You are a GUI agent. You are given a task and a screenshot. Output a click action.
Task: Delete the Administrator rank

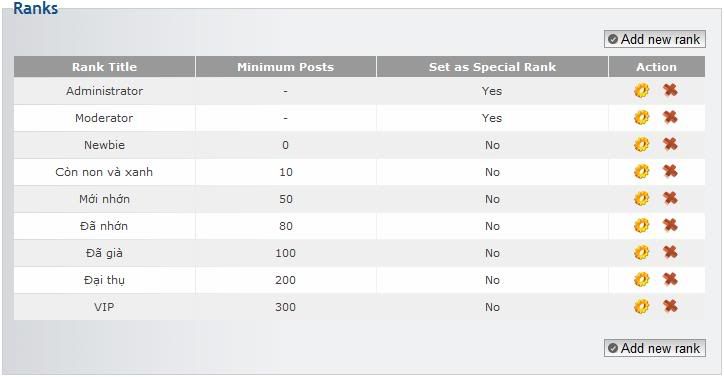[670, 90]
